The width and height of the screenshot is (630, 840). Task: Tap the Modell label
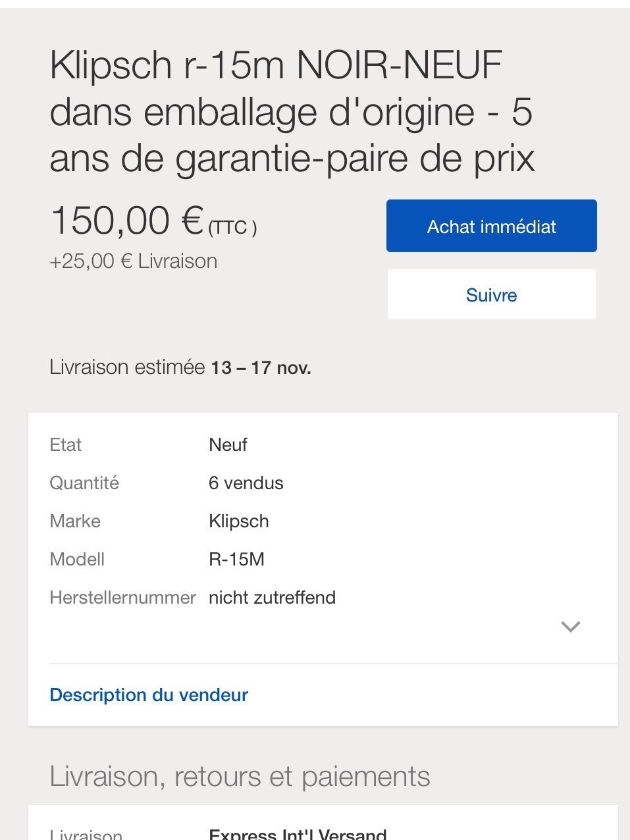(77, 560)
